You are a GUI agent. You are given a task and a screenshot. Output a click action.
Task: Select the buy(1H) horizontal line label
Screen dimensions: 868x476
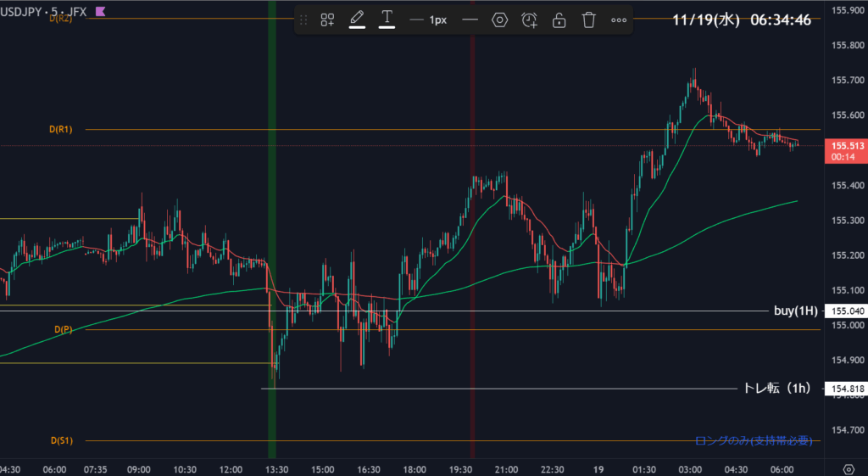click(795, 311)
